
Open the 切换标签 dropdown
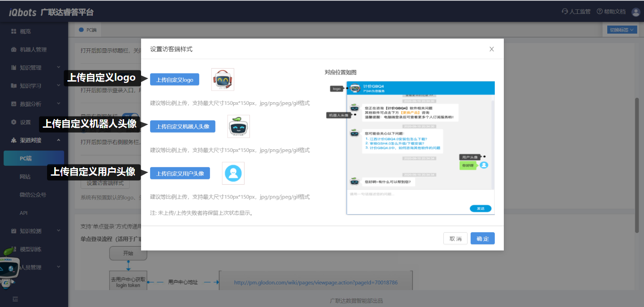pyautogui.click(x=620, y=30)
